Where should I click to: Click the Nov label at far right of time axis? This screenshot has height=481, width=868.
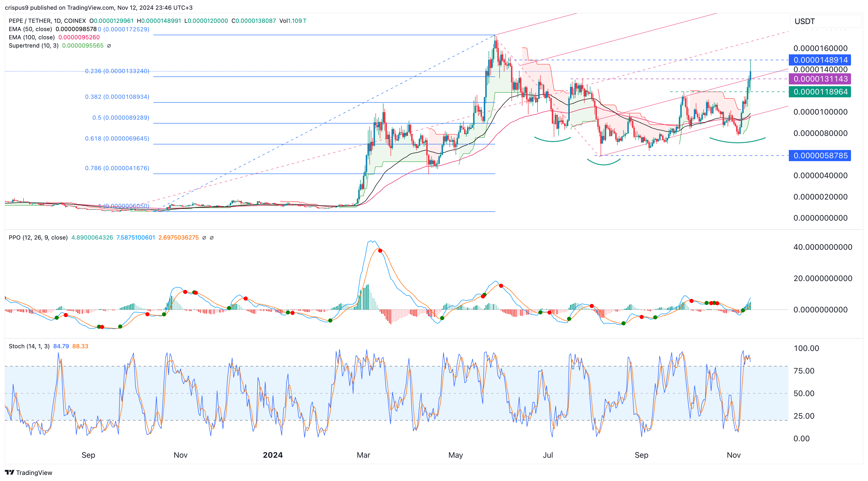pos(733,455)
